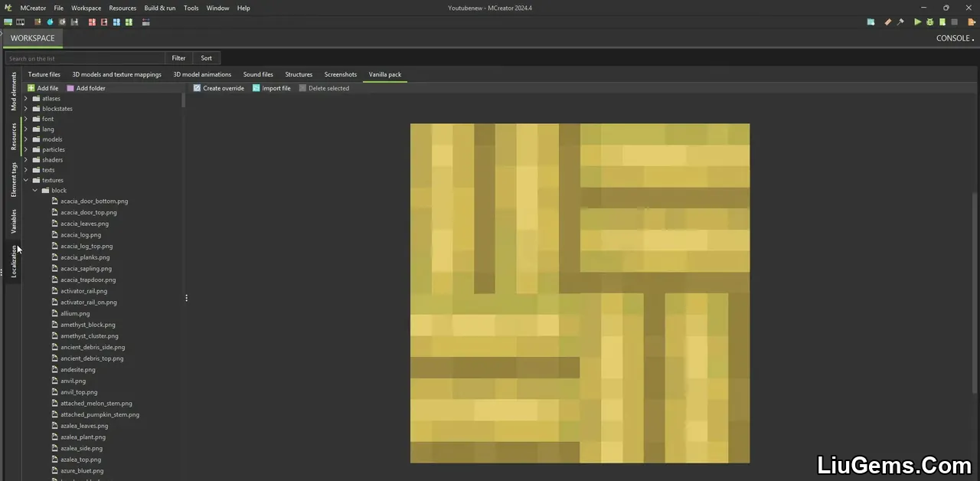The image size is (980, 481).
Task: Click the WORKSPACE tab button
Action: [32, 38]
